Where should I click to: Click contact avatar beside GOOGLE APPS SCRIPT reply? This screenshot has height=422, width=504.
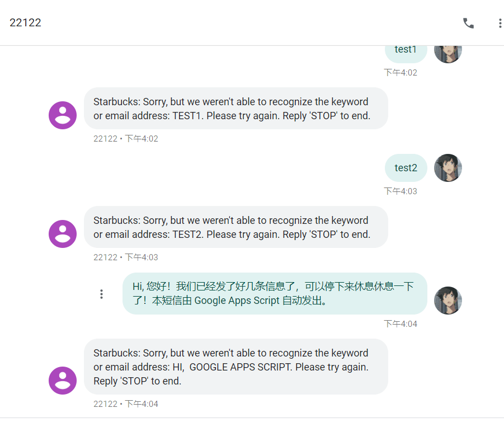coord(63,381)
